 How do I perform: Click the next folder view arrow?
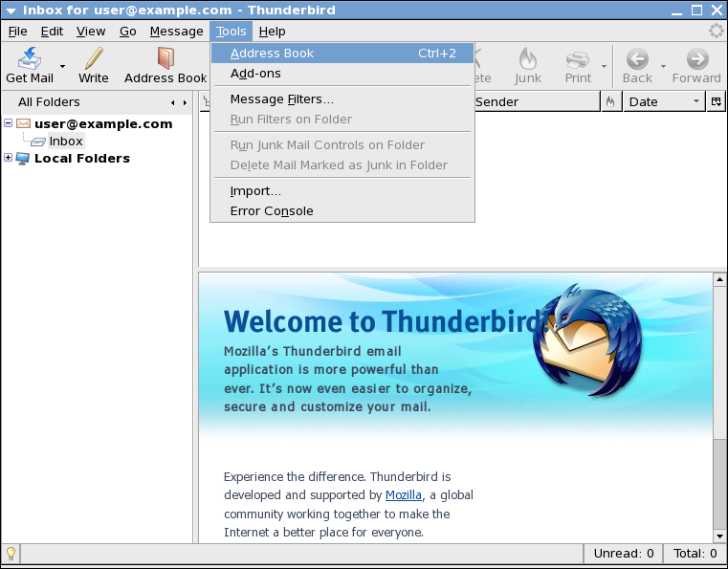(185, 102)
